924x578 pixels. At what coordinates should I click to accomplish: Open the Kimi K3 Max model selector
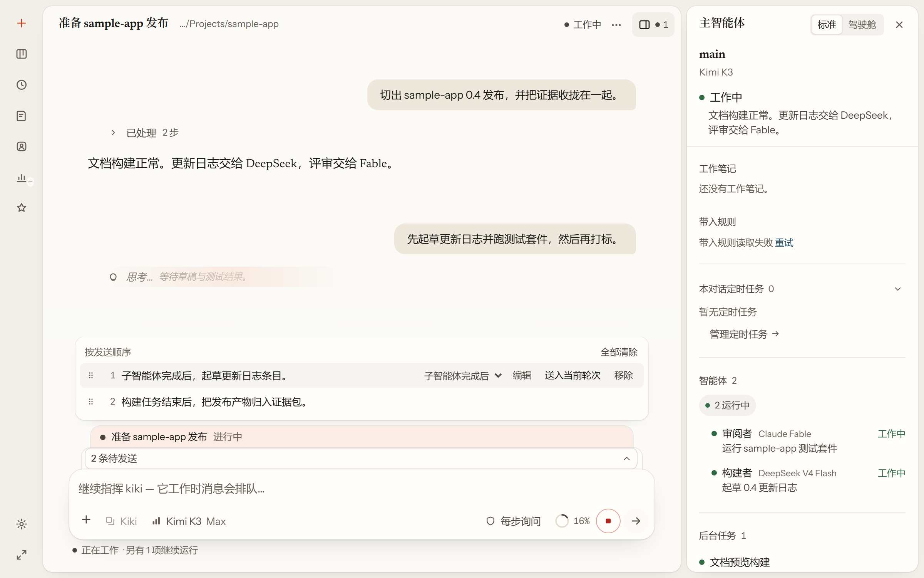189,521
